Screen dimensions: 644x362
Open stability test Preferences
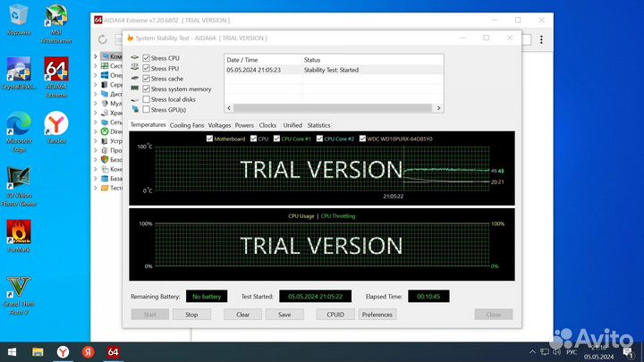click(377, 315)
